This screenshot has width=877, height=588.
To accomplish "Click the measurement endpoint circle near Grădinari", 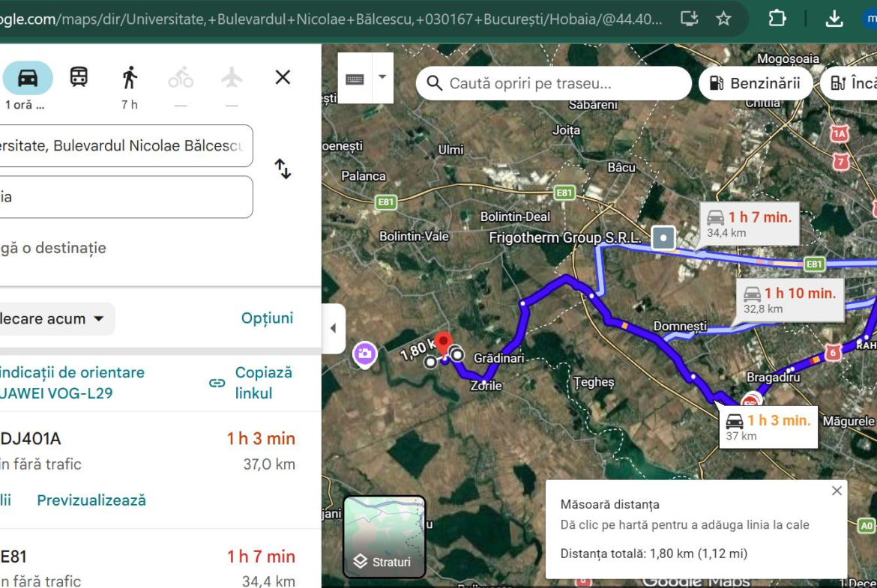I will [x=457, y=354].
